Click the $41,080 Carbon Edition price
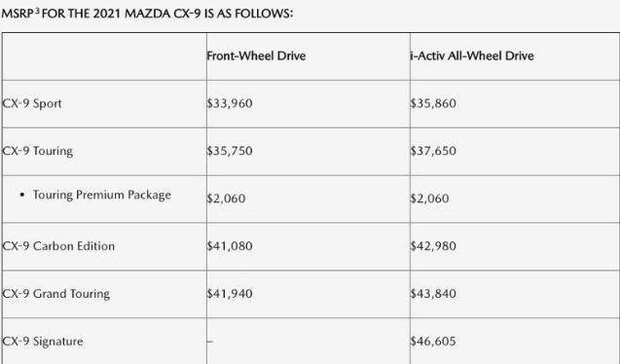620x364 pixels. 230,246
